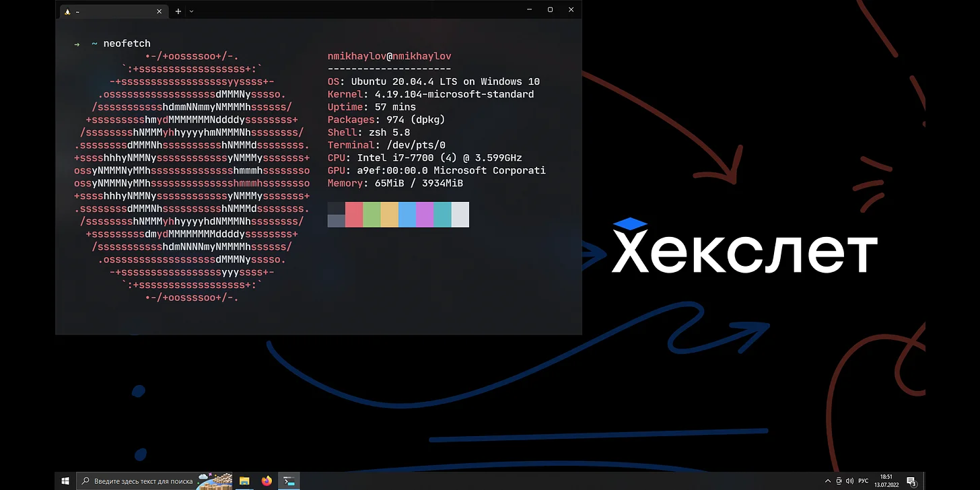Expand the terminal profile selector arrow
980x490 pixels.
(x=190, y=11)
